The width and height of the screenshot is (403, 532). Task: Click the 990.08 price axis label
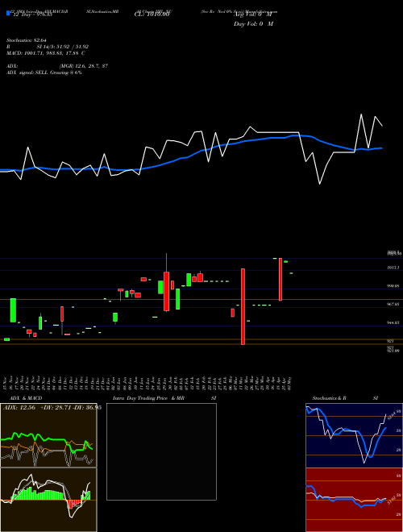point(393,286)
